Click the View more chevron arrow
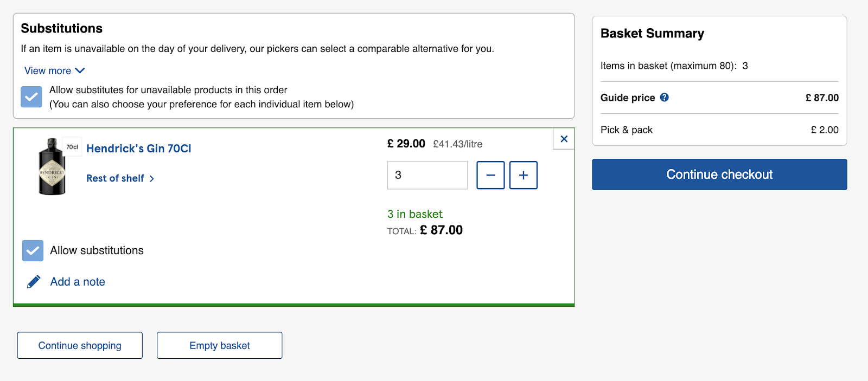The image size is (868, 381). point(79,70)
